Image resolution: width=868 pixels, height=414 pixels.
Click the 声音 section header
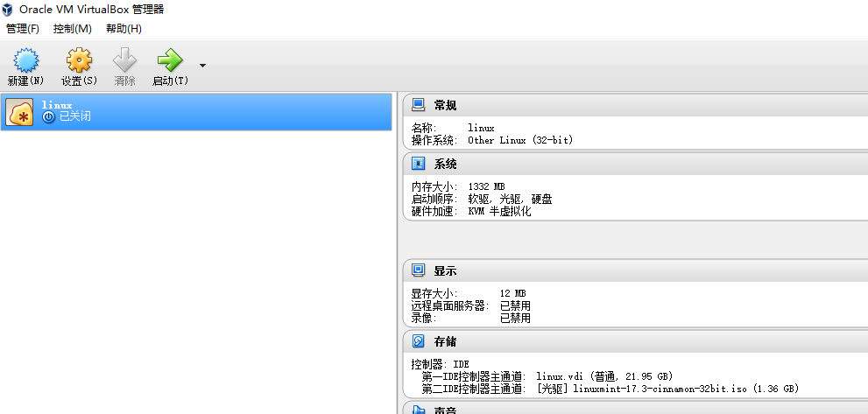(636, 409)
